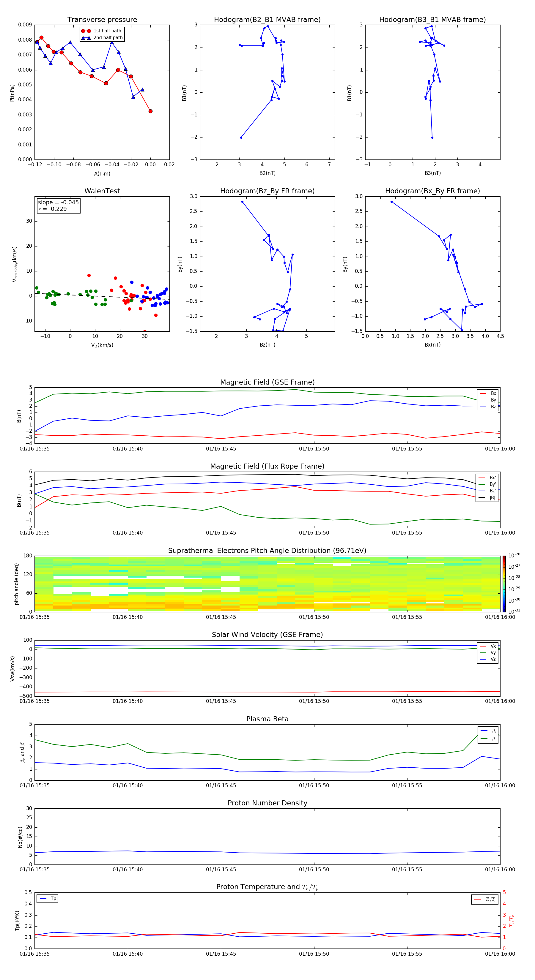Click the 'Transverse pressure' plot title

click(x=102, y=20)
